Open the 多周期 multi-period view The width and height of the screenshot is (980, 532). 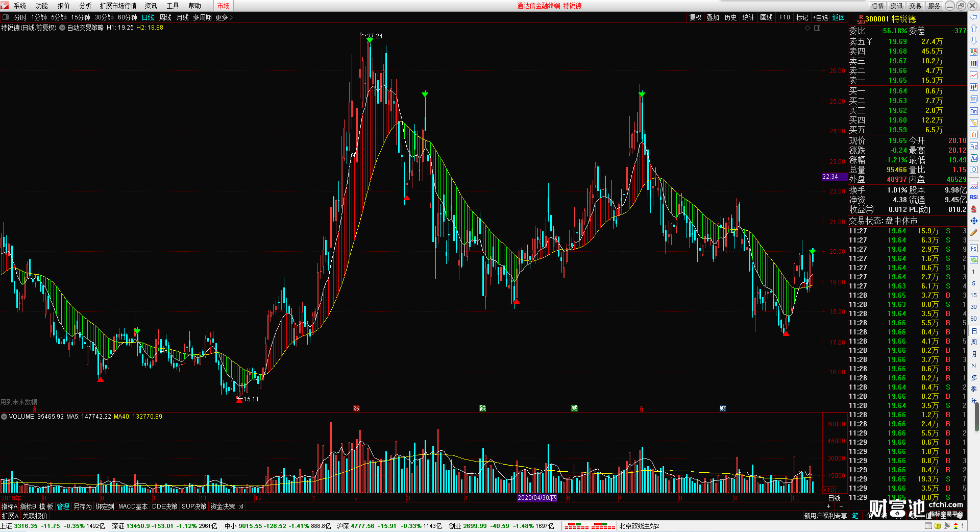pos(202,17)
